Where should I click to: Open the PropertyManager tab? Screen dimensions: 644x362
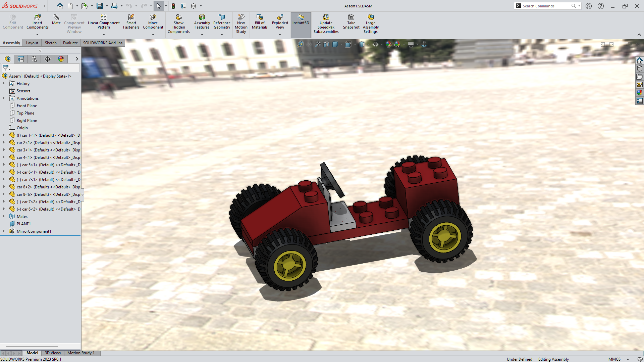[x=21, y=59]
